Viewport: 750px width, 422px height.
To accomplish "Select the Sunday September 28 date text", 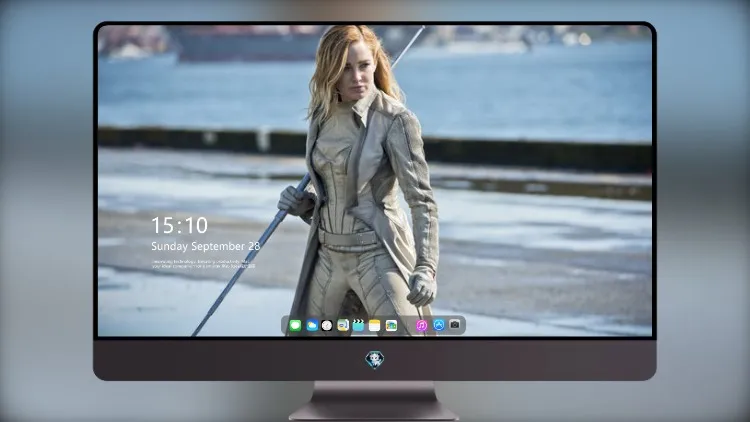I will coord(206,246).
